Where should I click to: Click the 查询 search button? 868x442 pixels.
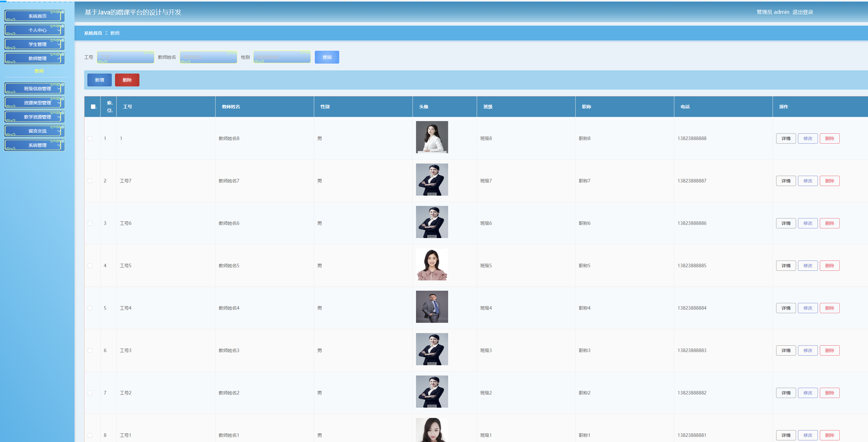326,57
